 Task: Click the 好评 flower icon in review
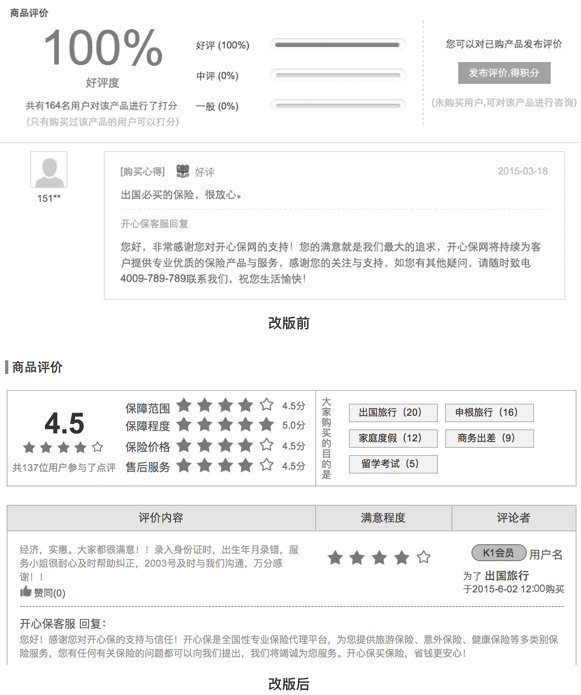[183, 171]
